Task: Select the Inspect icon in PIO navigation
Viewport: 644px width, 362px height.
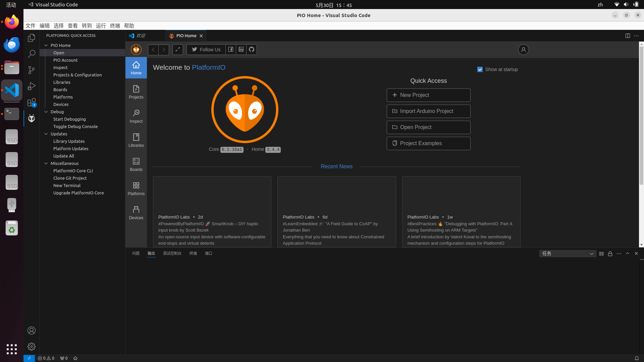Action: tap(136, 116)
